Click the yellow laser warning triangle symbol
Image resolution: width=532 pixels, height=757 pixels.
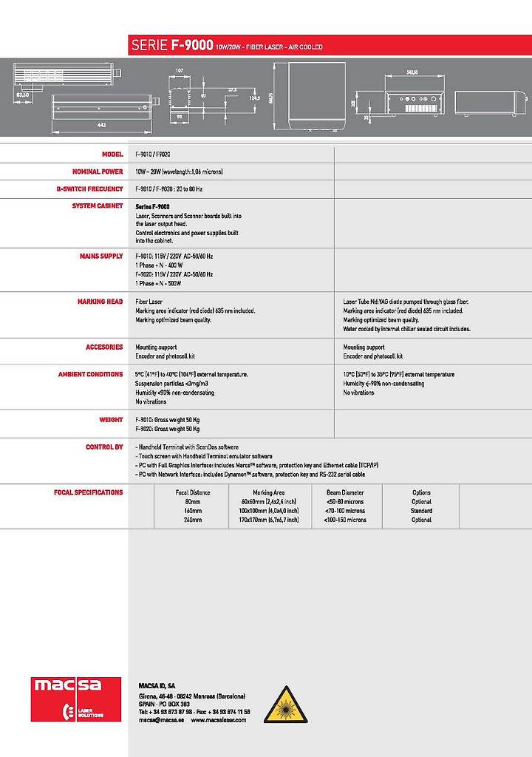tap(286, 705)
